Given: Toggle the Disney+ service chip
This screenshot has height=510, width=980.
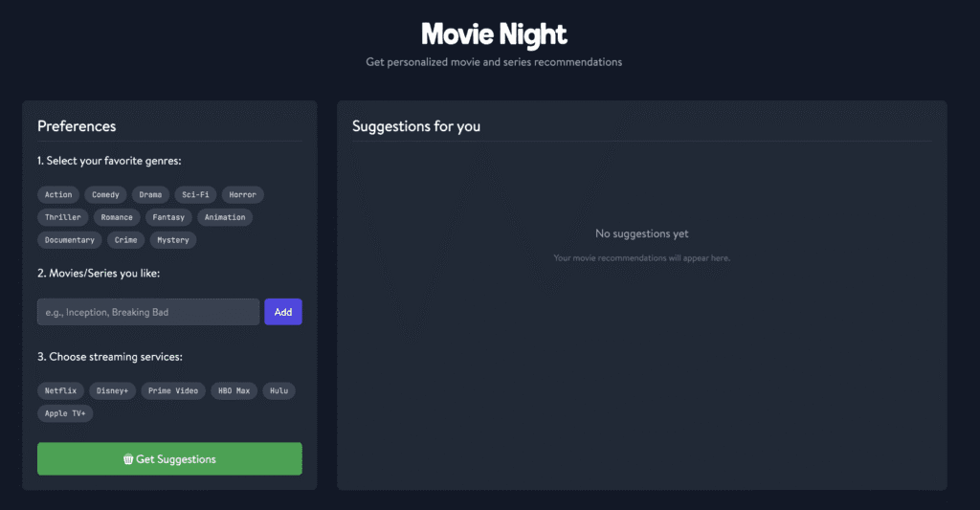Looking at the screenshot, I should [x=112, y=390].
